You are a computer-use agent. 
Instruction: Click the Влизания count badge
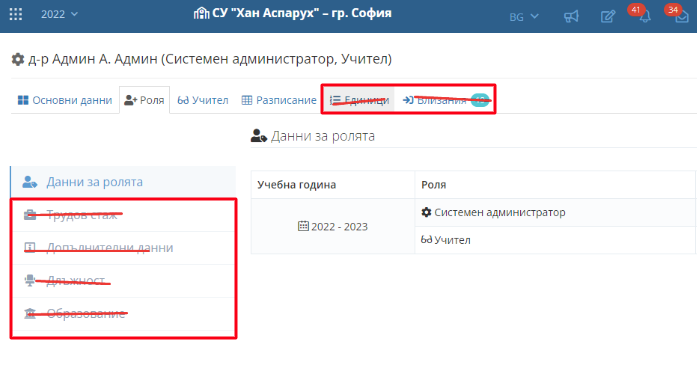(480, 100)
